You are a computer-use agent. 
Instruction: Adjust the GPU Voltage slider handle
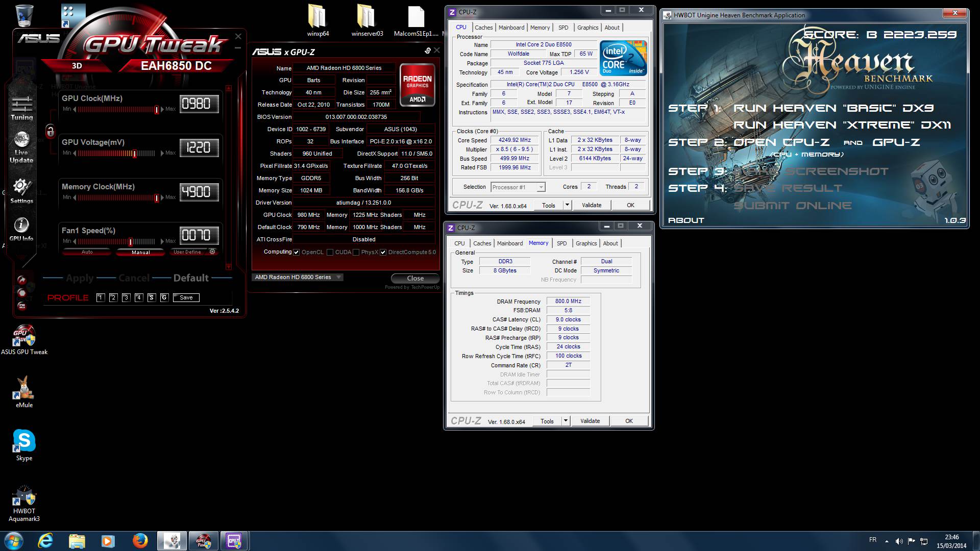pos(135,153)
